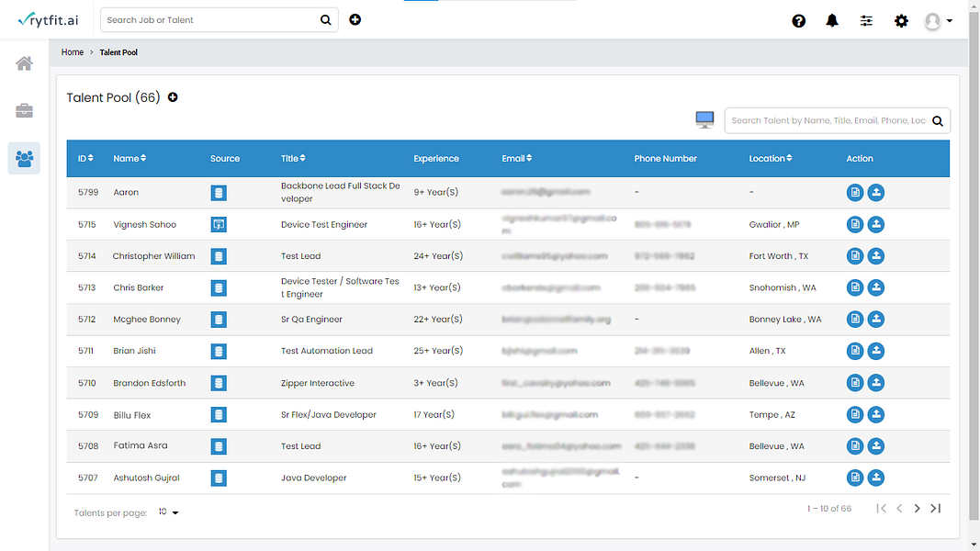Click source database icon for Aaron
The width and height of the screenshot is (980, 551).
(x=219, y=193)
